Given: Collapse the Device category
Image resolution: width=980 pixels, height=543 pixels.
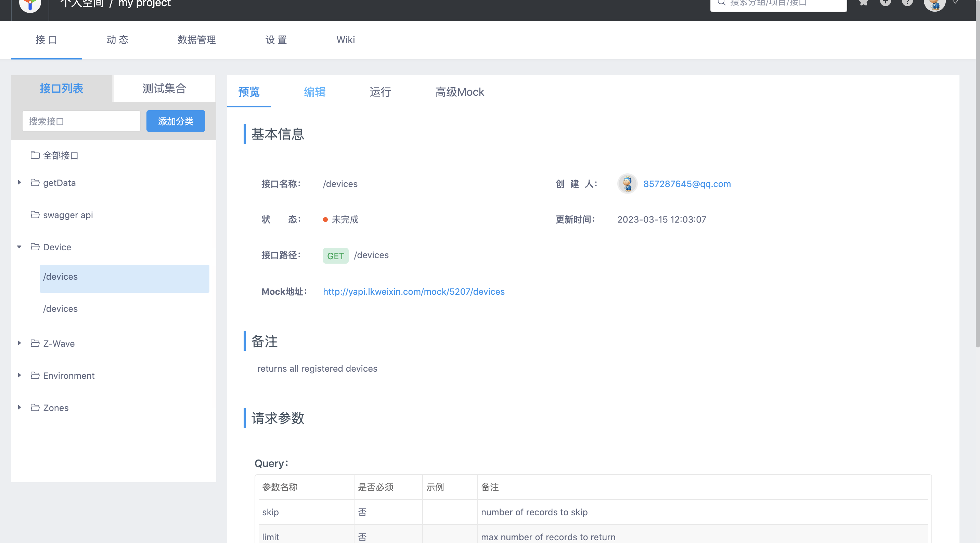Looking at the screenshot, I should point(20,247).
